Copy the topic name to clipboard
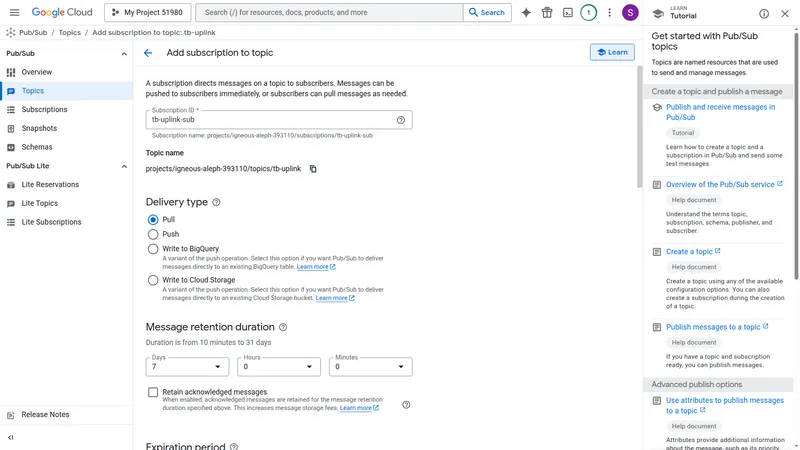The width and height of the screenshot is (800, 450). [313, 169]
